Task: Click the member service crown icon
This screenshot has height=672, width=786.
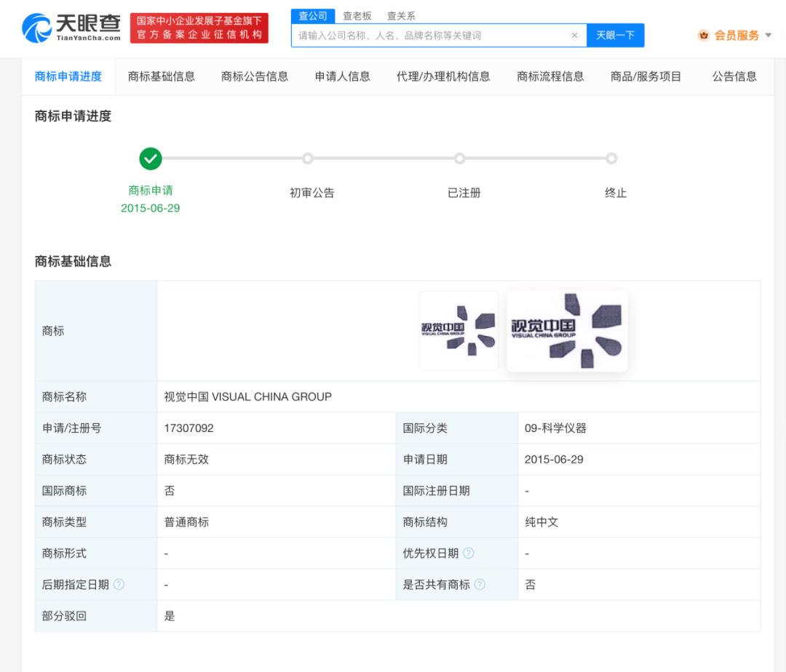Action: coord(703,35)
